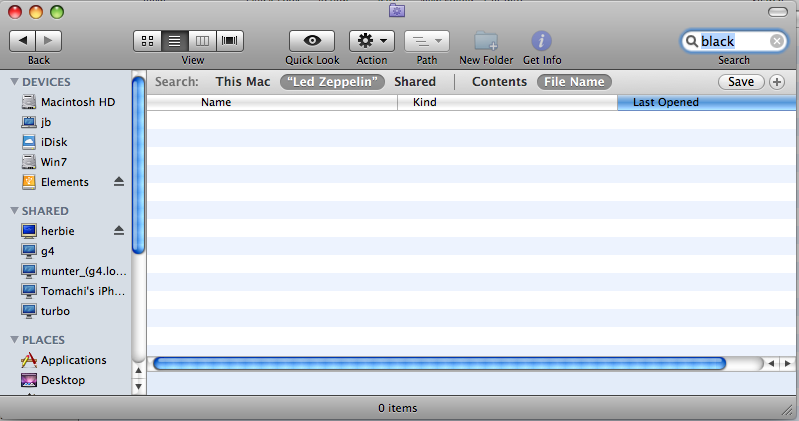
Task: Switch to column view
Action: 202,41
